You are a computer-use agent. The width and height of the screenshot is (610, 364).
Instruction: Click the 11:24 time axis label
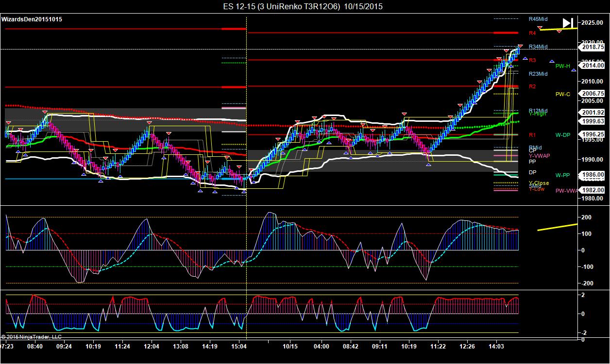pyautogui.click(x=122, y=347)
